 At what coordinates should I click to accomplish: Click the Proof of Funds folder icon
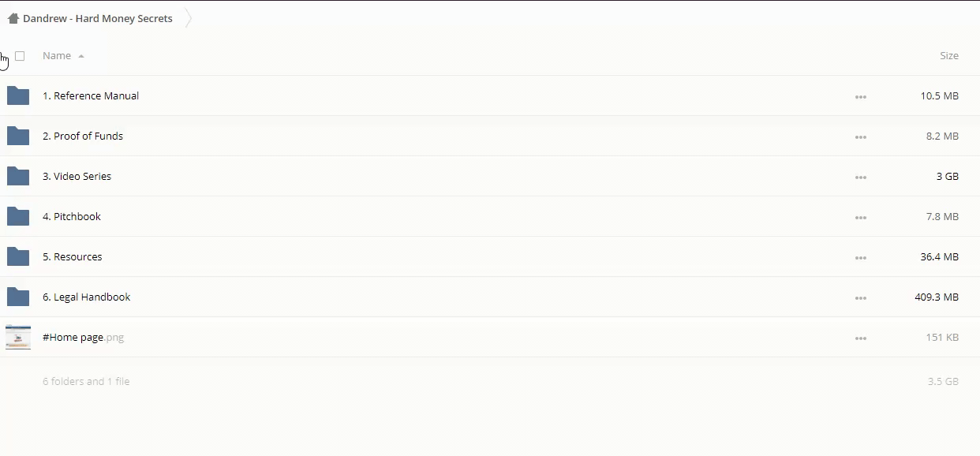click(x=18, y=136)
